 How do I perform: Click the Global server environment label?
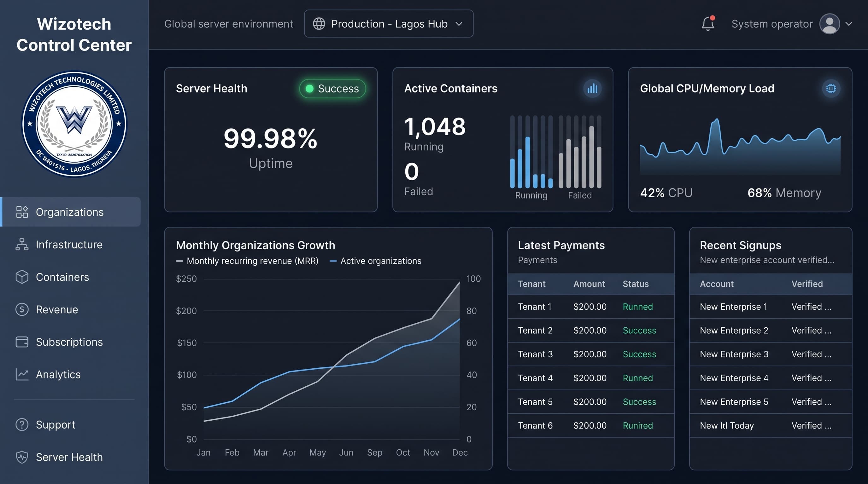tap(228, 24)
